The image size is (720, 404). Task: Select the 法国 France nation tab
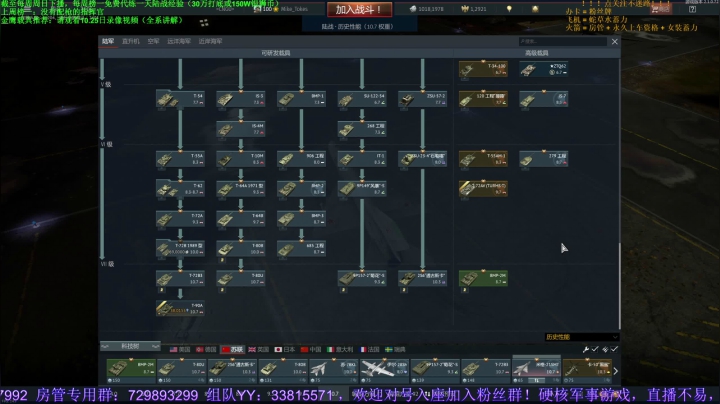pos(369,349)
